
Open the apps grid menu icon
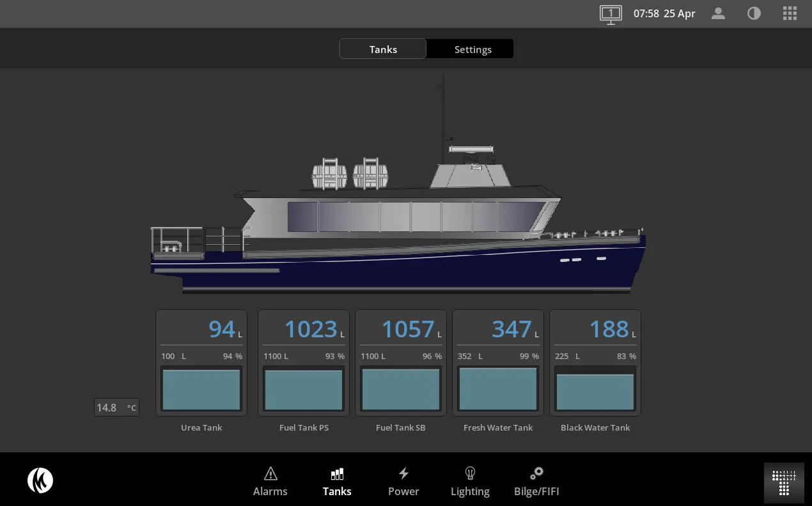tap(790, 13)
